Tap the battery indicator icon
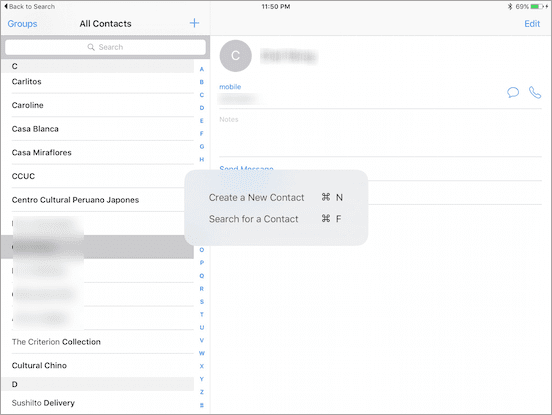552x415 pixels. coord(537,6)
